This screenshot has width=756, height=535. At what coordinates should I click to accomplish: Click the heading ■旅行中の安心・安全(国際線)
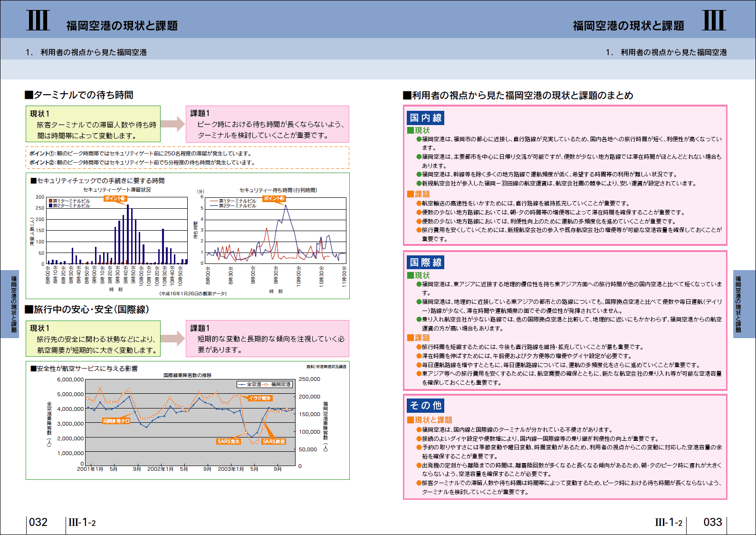point(87,310)
